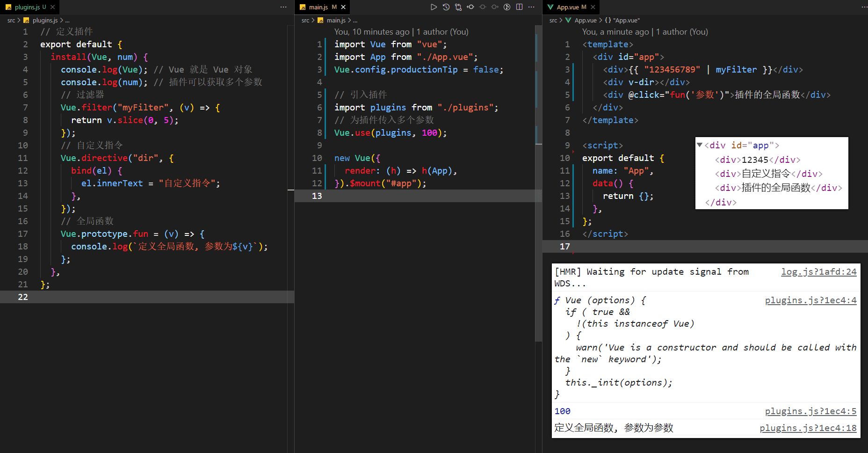Click line number 13 in main.js
This screenshot has width=868, height=453.
coord(317,196)
